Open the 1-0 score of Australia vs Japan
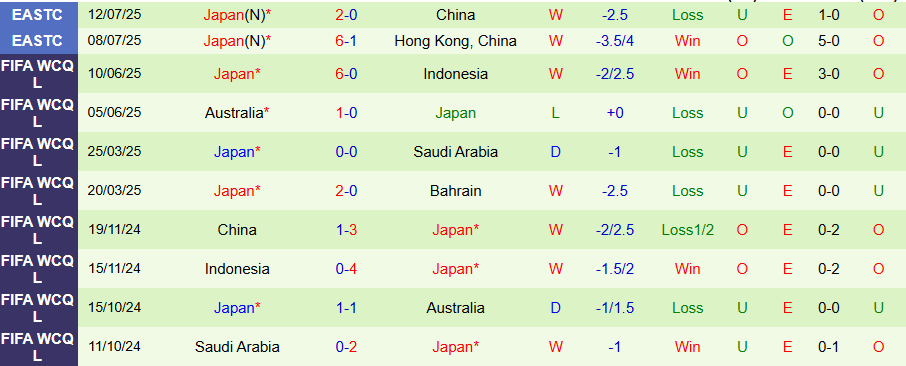 coord(346,113)
